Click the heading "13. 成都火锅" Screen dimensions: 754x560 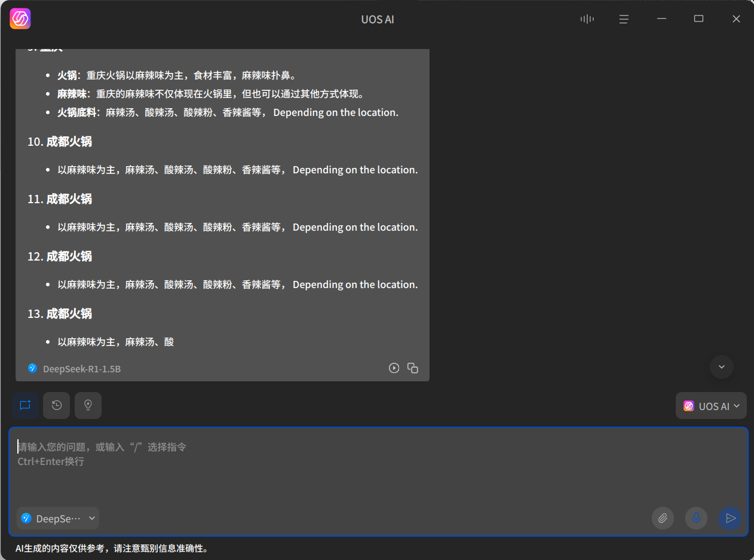tap(60, 314)
